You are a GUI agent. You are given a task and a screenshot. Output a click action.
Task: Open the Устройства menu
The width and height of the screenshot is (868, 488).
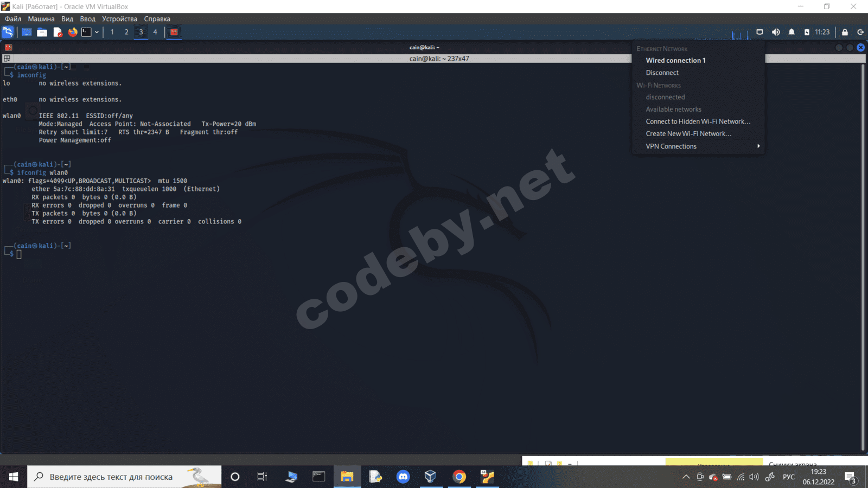(119, 19)
